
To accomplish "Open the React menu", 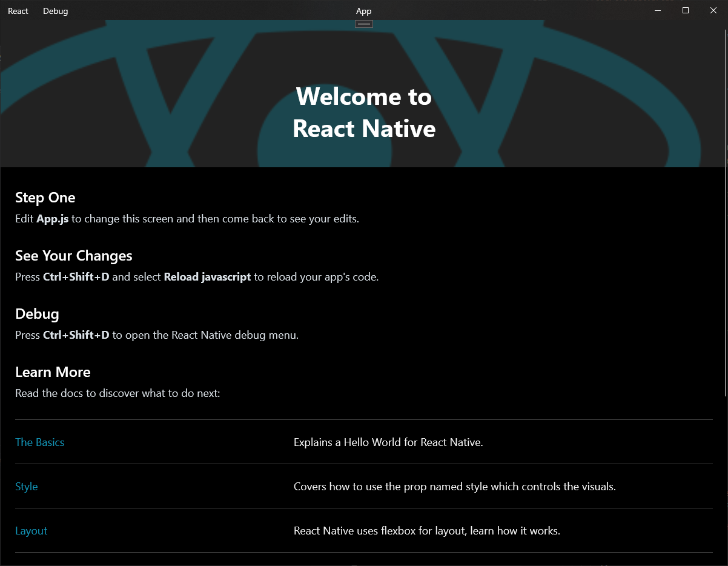I will (18, 11).
